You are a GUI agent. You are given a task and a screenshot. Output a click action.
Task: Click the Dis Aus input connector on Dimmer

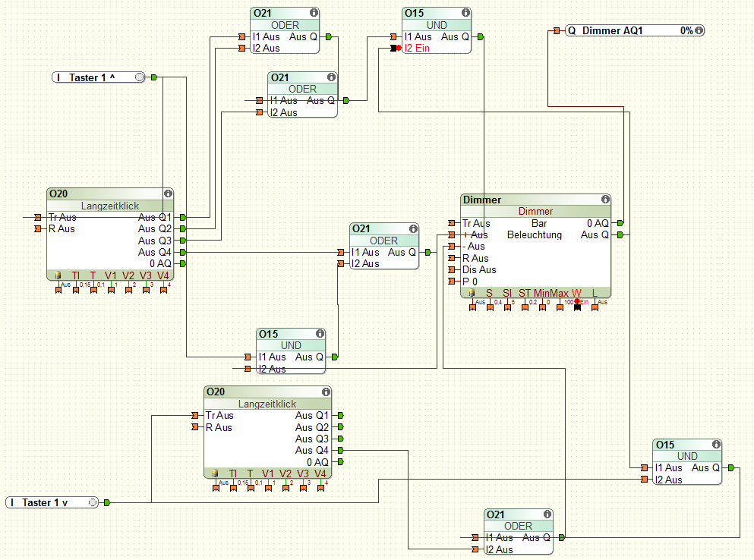[453, 269]
